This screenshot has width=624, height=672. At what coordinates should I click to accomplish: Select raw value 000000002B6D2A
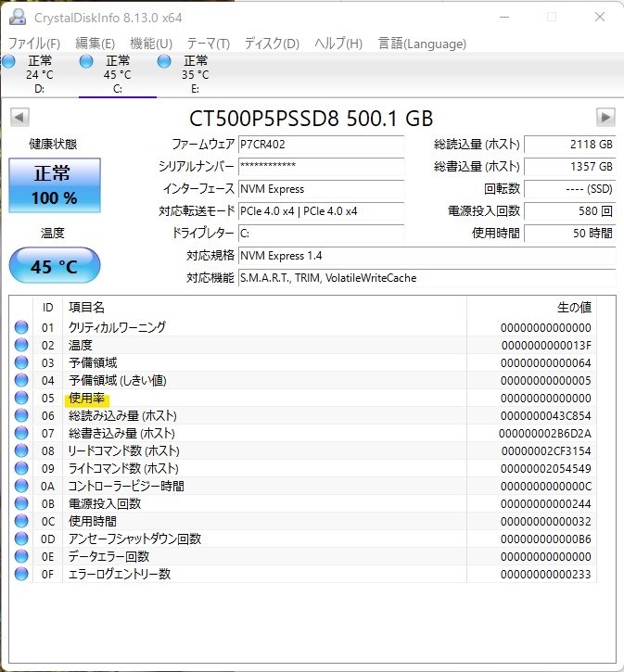point(545,433)
